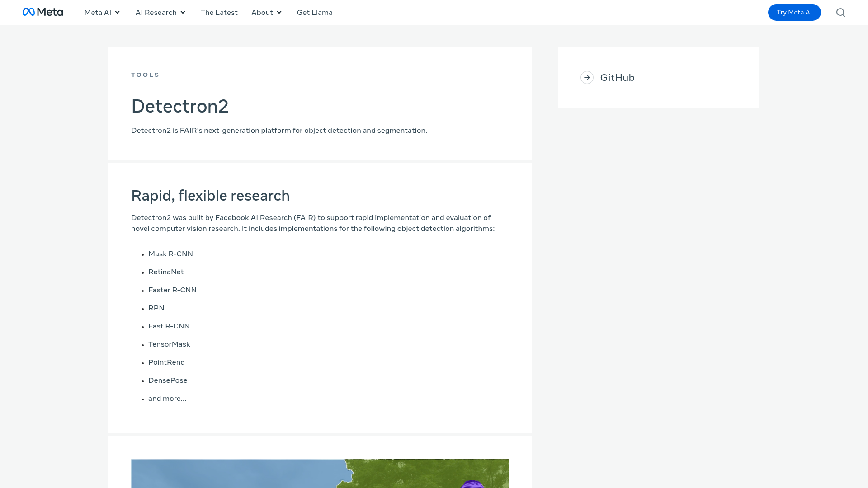Click the "DensePose" list item

[x=168, y=380]
